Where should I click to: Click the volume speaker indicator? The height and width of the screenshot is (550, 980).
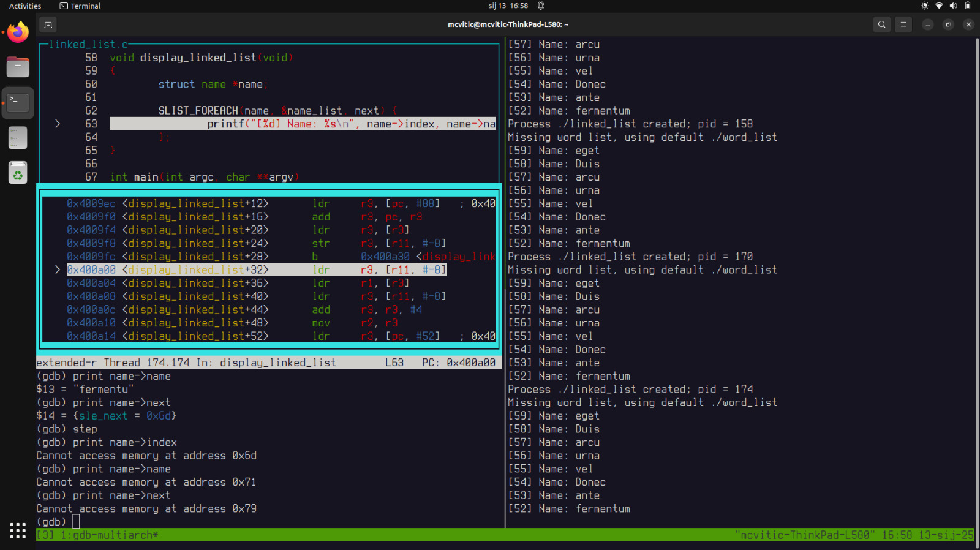pos(953,6)
